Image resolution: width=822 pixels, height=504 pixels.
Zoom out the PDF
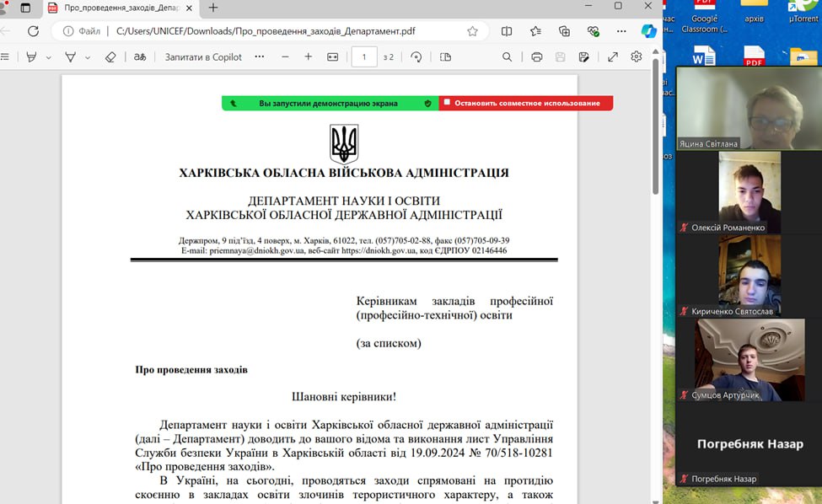pos(285,56)
